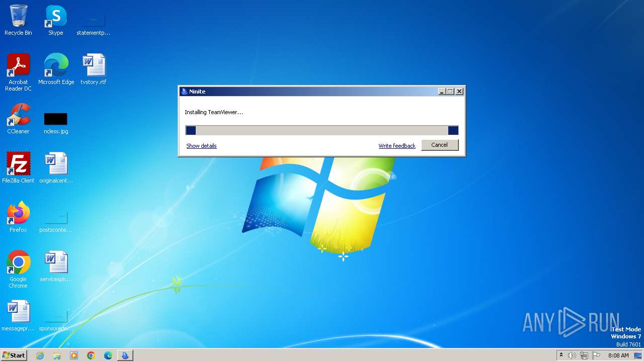Cancel the Ninite installation
644x362 pixels.
[x=439, y=145]
